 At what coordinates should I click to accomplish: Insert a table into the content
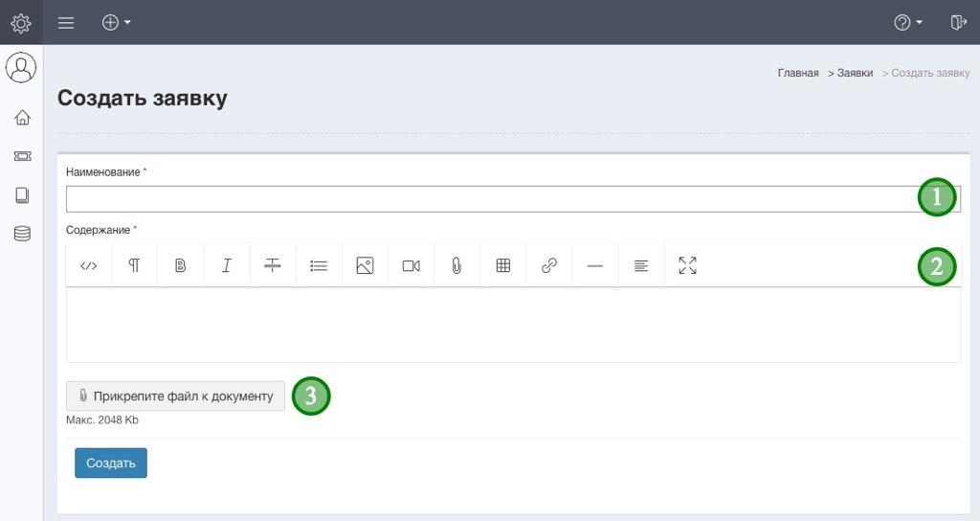click(x=503, y=266)
